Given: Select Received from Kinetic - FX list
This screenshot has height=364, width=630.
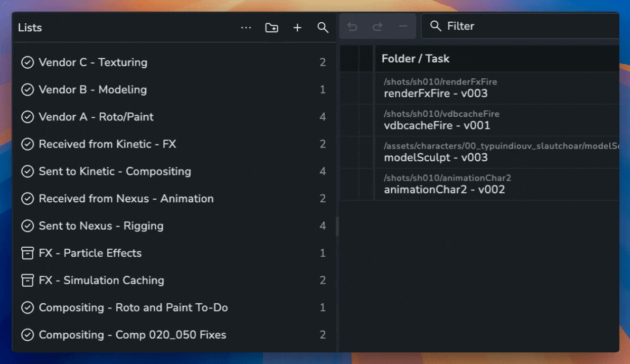Looking at the screenshot, I should (107, 145).
